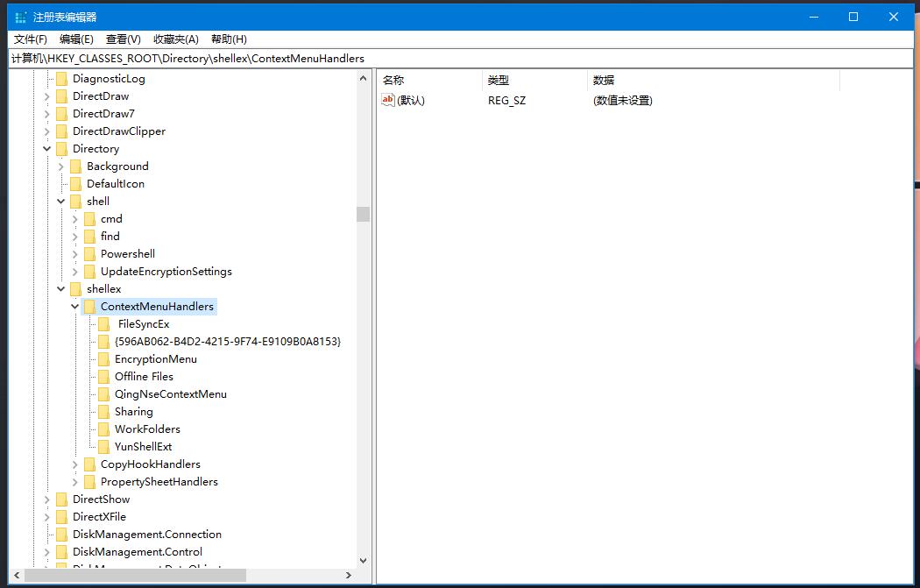The width and height of the screenshot is (920, 588).
Task: Click the folder icon next to YunShellExt
Action: coord(104,447)
